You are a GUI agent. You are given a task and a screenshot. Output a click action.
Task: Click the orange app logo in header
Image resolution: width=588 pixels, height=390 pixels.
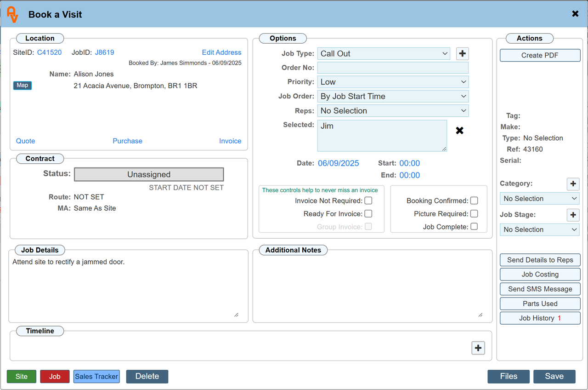coord(12,15)
